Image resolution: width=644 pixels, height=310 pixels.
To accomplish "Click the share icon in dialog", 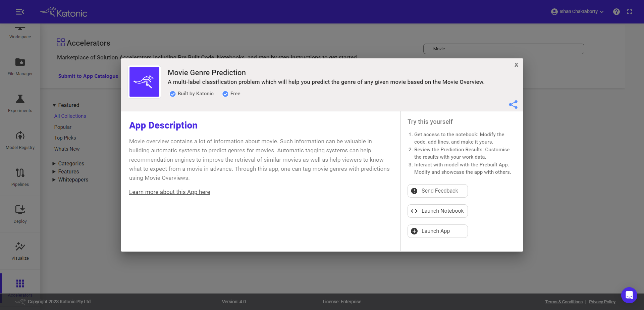I will click(513, 104).
